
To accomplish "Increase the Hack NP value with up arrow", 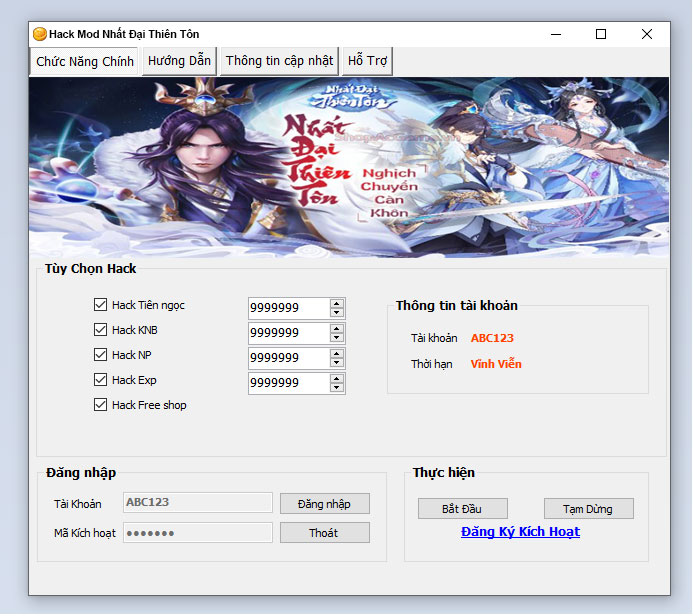I will (x=337, y=354).
